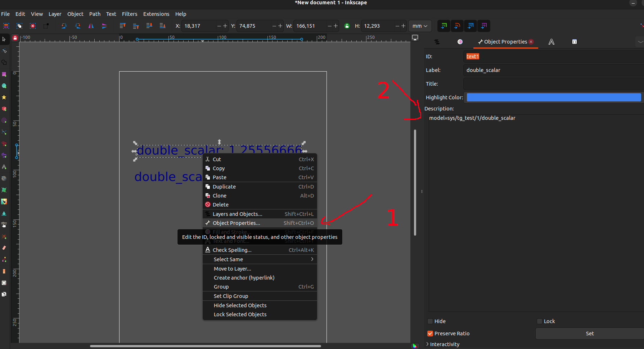The image size is (644, 349).
Task: Select the Rectangle tool
Action: (x=4, y=74)
